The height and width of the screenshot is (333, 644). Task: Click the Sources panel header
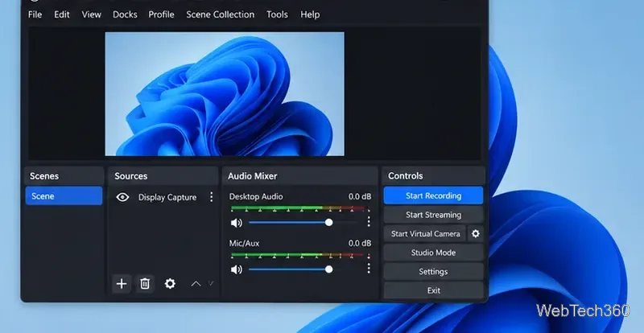coord(163,175)
